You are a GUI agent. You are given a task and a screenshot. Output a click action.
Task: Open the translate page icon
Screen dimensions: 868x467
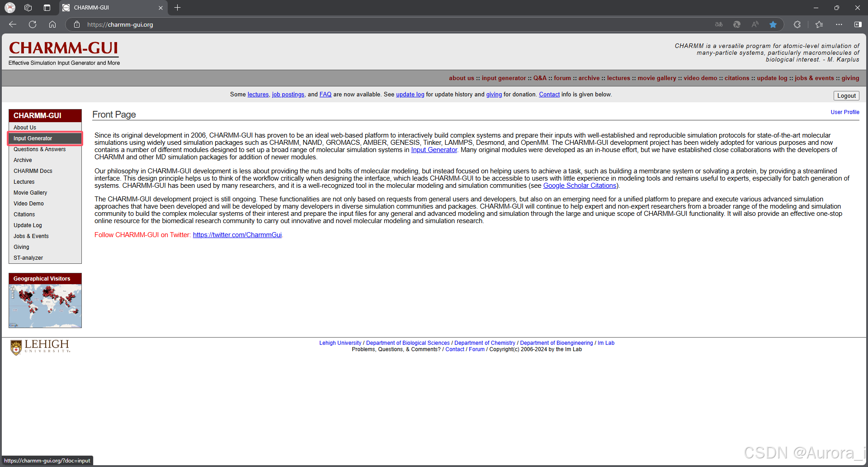point(719,24)
